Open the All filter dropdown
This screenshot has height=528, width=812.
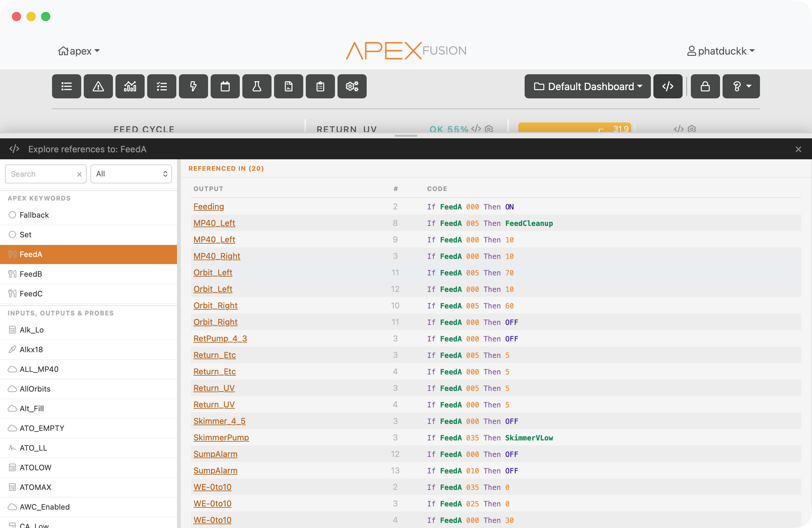[x=131, y=174]
